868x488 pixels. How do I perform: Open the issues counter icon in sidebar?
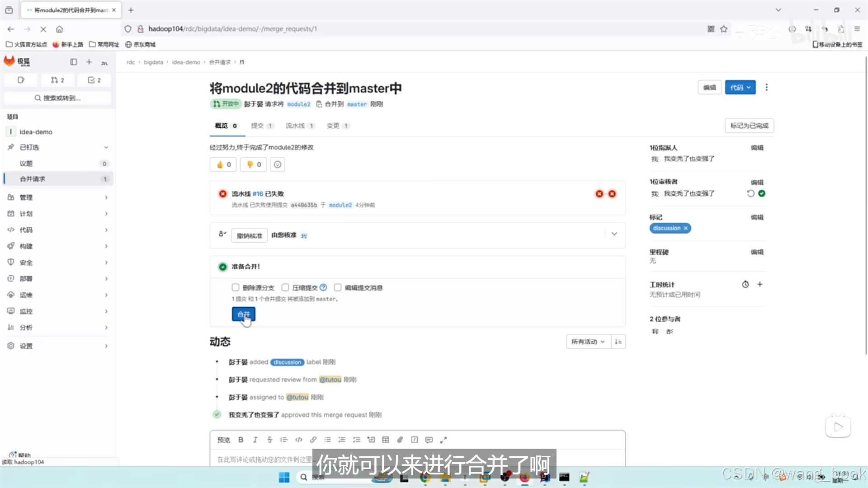[21, 80]
